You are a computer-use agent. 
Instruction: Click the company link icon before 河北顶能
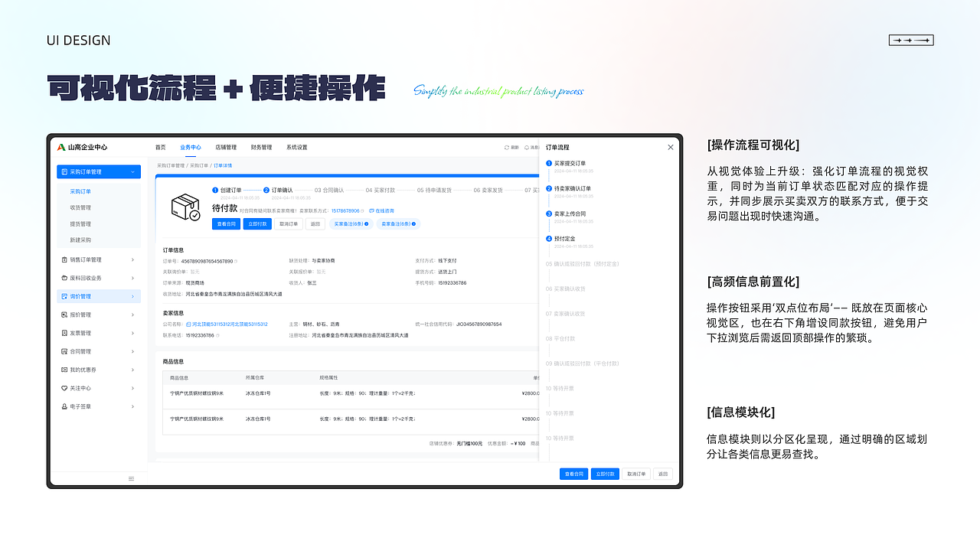(188, 324)
